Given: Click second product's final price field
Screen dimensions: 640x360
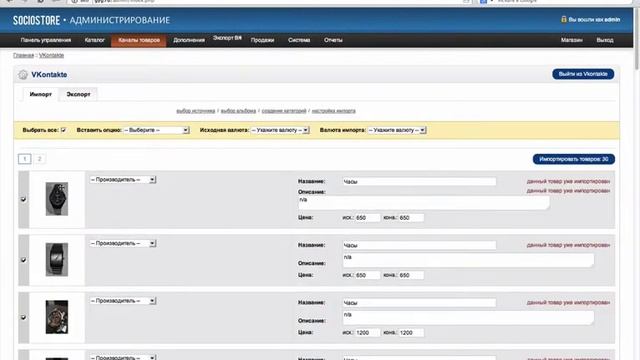Looking at the screenshot, I should pos(411,276).
